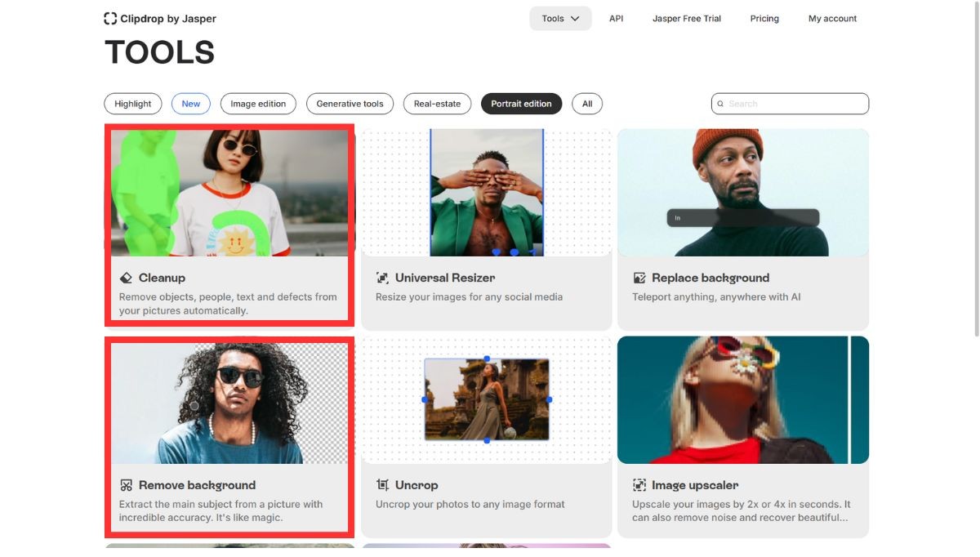Viewport: 980px width, 557px height.
Task: Filter tools by Image edition
Action: click(x=258, y=104)
